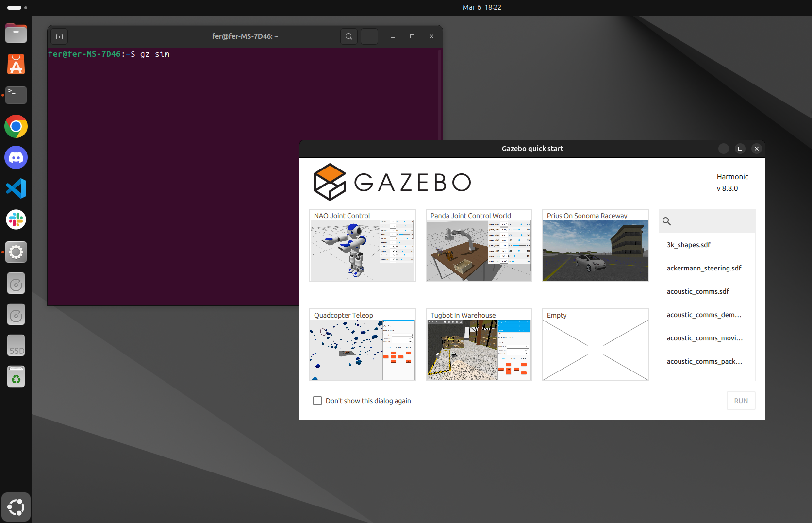Launch Google Chrome from the dock
The image size is (812, 523).
point(16,127)
